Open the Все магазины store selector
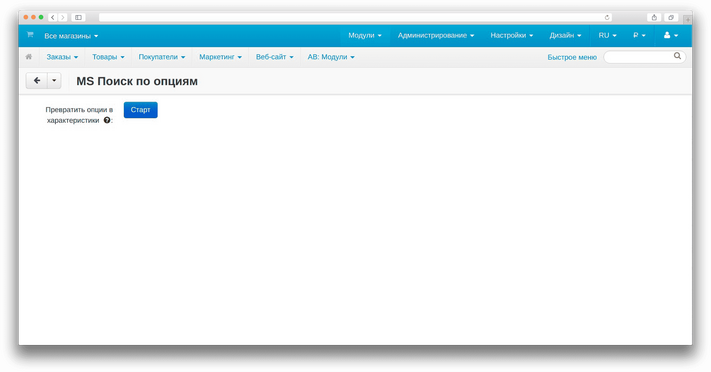Screen dimensions: 711x372 pyautogui.click(x=71, y=36)
